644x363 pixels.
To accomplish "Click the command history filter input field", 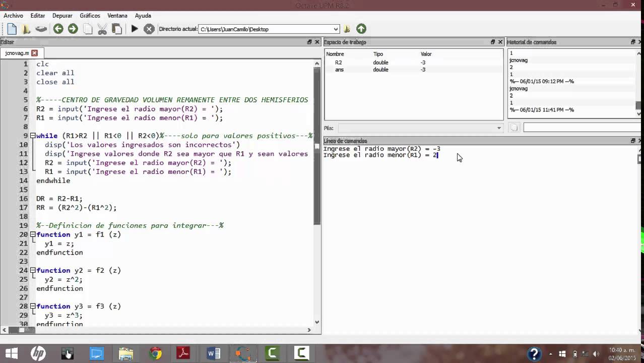I will pos(583,128).
